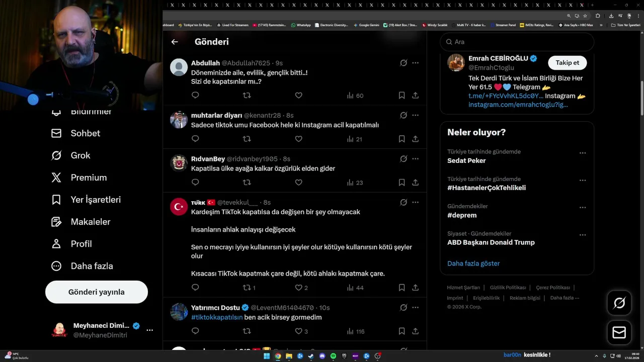Share Abdullah's post
This screenshot has height=362, width=644.
tap(416, 95)
